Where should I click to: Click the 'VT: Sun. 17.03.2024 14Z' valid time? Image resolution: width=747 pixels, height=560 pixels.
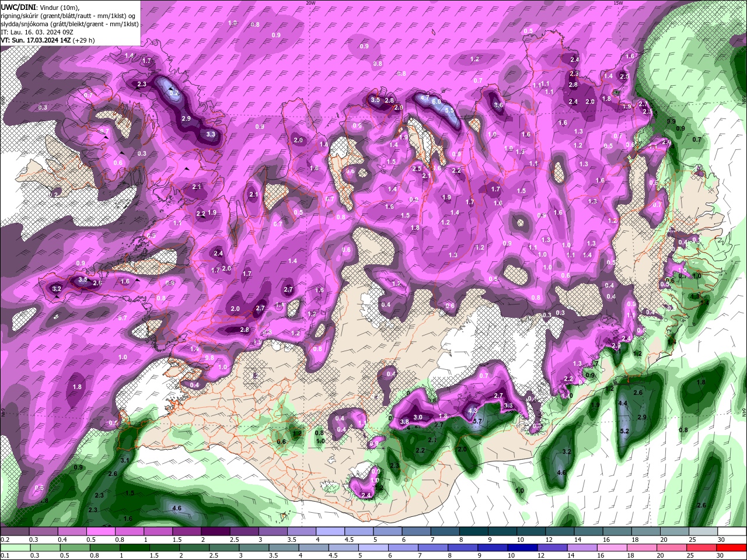[x=36, y=40]
